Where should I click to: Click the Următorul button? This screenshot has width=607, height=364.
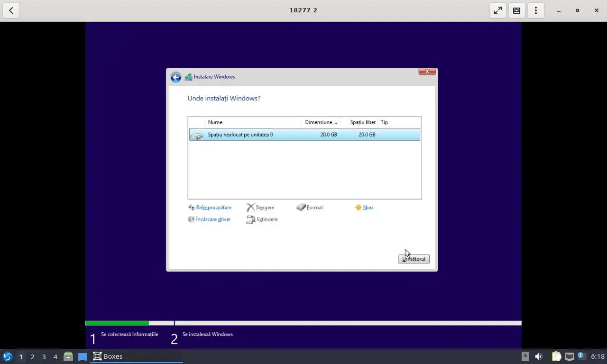coord(414,259)
